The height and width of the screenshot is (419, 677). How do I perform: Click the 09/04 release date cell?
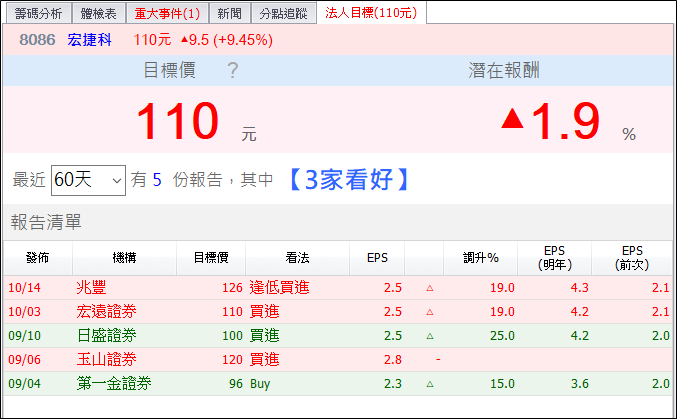[x=25, y=384]
